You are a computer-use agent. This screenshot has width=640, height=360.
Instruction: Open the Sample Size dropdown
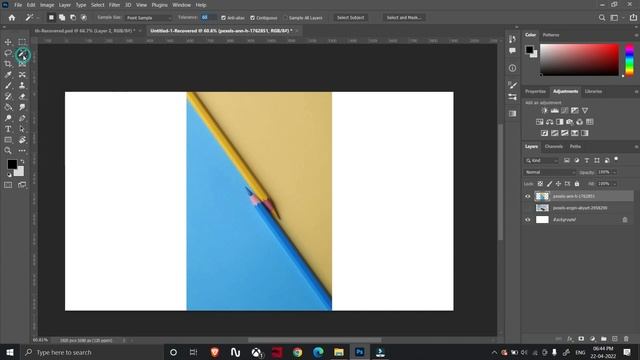(149, 18)
